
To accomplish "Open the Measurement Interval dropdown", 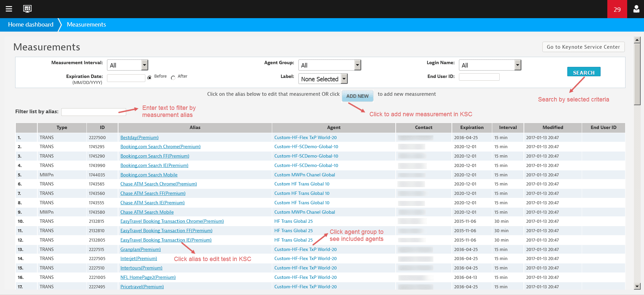I will [128, 65].
